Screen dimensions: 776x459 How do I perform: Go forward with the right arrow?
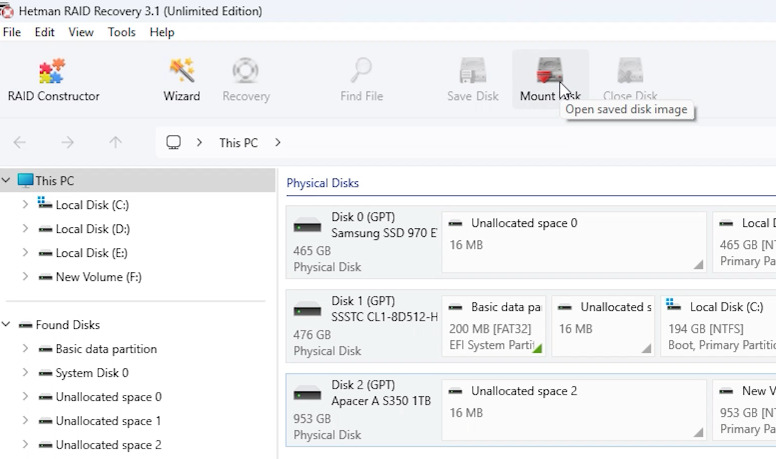[67, 143]
